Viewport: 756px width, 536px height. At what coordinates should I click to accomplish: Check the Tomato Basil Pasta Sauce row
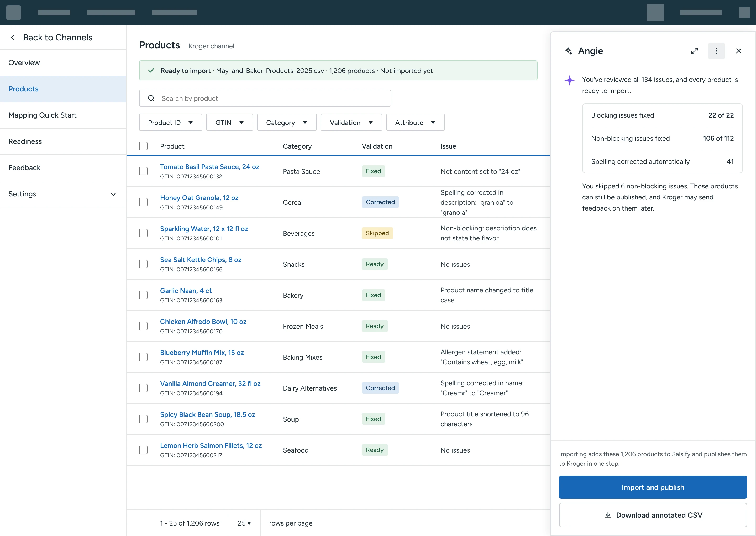143,171
